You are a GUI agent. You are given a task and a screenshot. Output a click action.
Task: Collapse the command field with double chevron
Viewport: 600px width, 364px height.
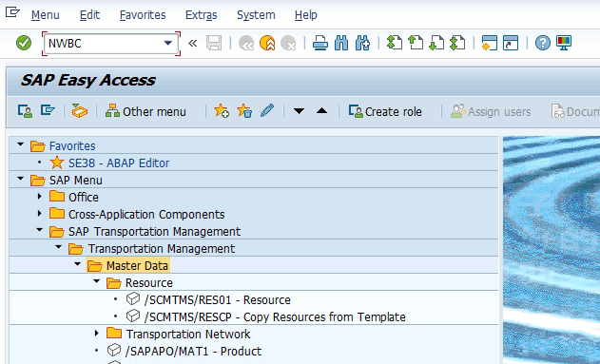click(192, 43)
